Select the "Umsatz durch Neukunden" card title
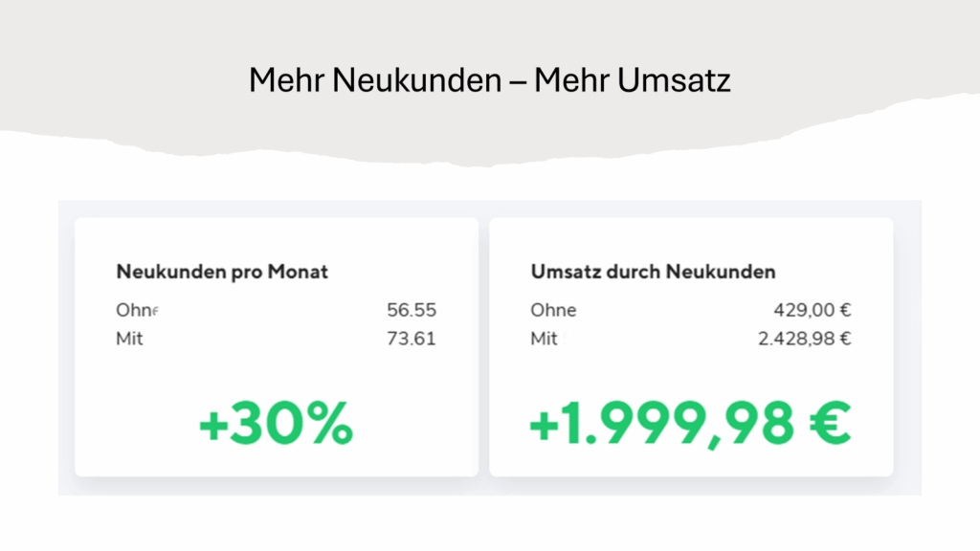The width and height of the screenshot is (980, 551). click(653, 272)
